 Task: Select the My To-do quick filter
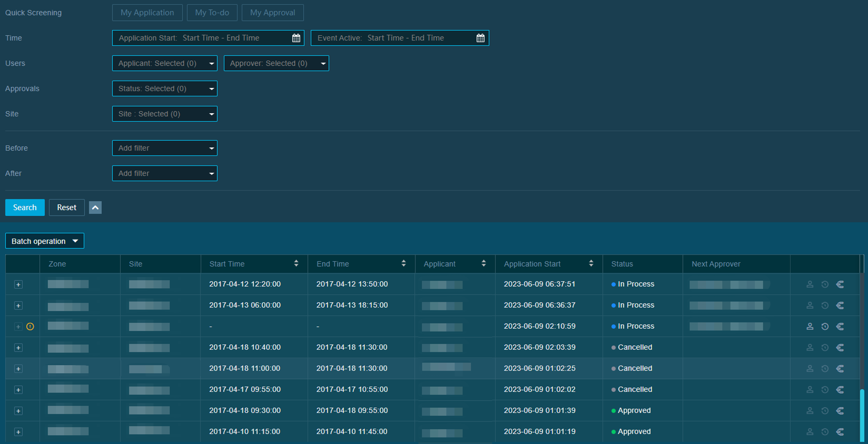pos(212,13)
